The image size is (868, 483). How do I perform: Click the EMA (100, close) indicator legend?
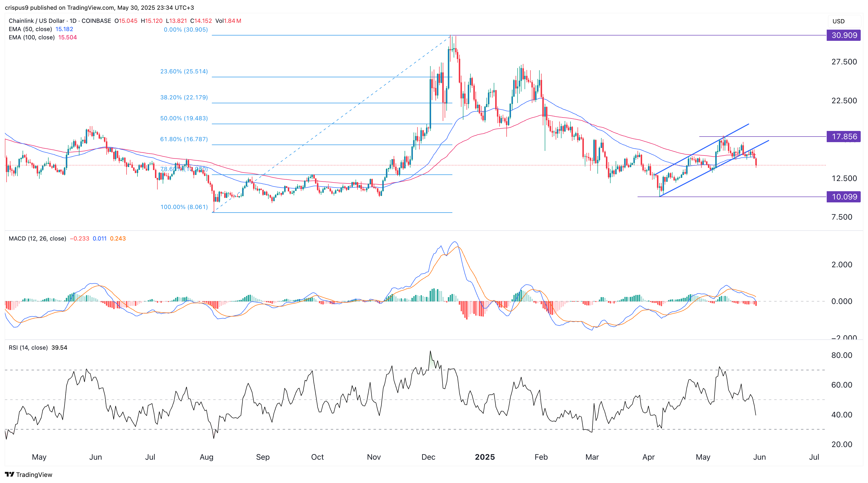[43, 37]
